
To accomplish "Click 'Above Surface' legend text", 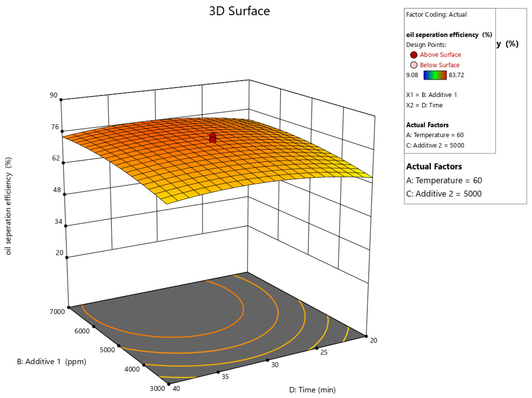I will click(440, 55).
